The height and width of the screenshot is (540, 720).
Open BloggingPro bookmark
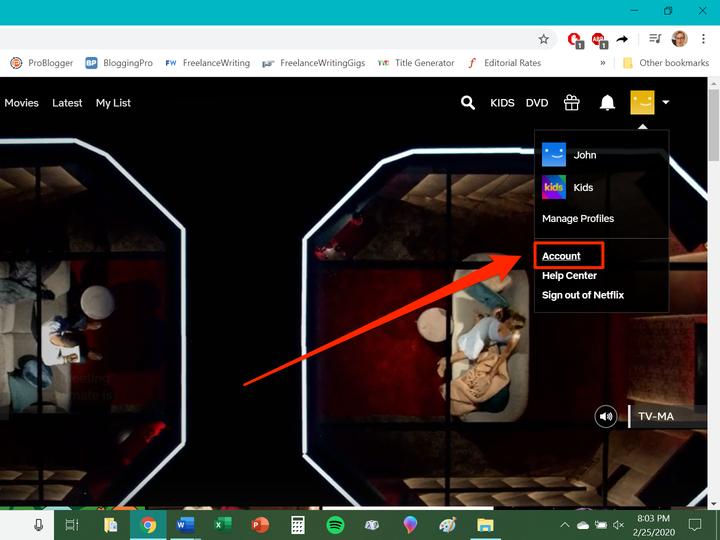tap(119, 63)
